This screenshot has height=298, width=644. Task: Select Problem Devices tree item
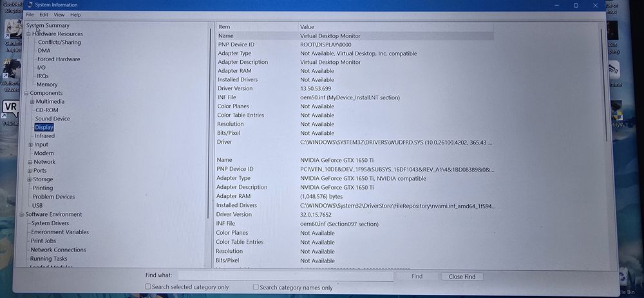[54, 197]
